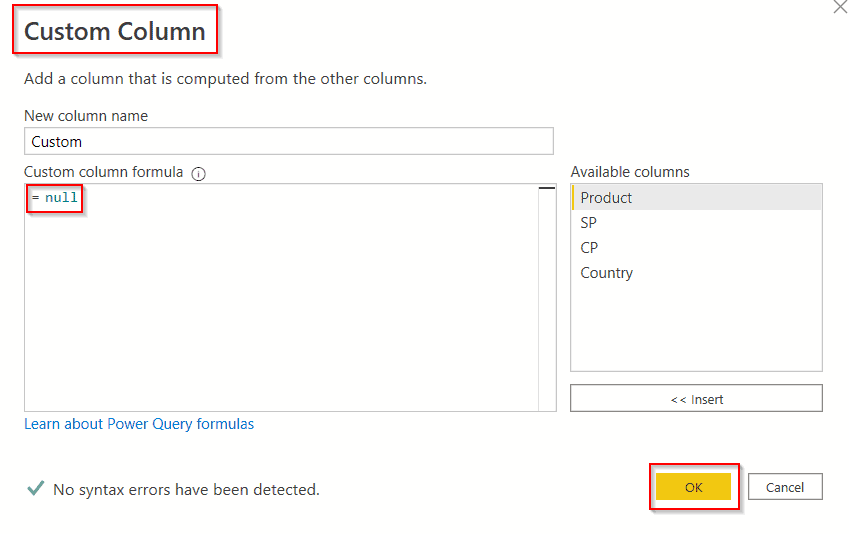Viewport: 849px width, 534px height.
Task: Open Learn about Power Query formulas link
Action: (x=139, y=424)
